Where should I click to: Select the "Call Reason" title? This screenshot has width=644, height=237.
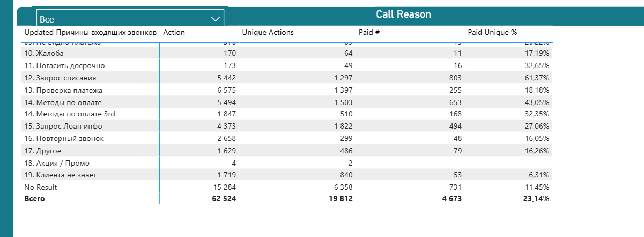tap(403, 14)
